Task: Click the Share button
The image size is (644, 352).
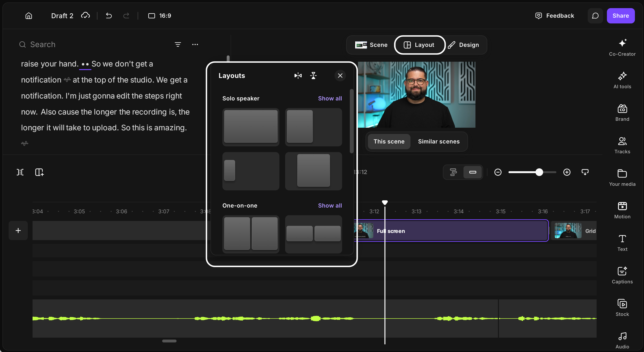Action: (x=621, y=16)
